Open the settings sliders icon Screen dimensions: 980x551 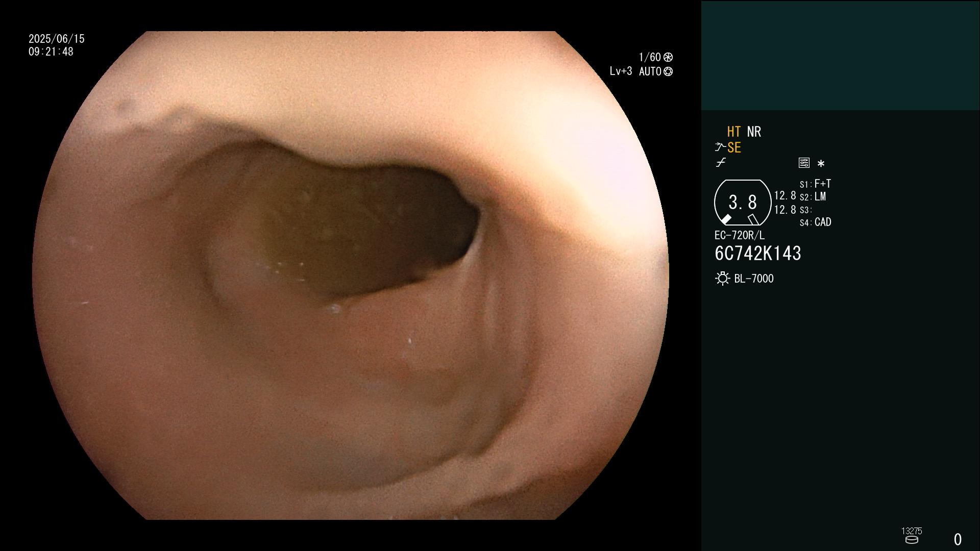point(804,163)
